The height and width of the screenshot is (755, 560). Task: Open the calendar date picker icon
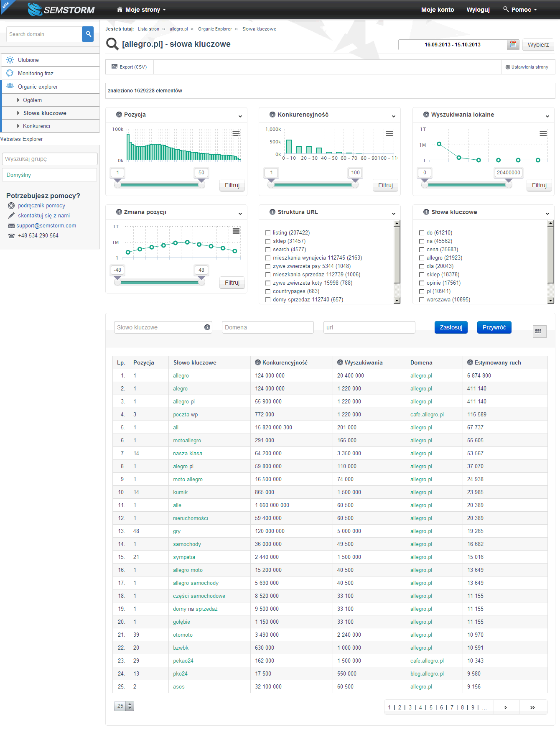(513, 44)
